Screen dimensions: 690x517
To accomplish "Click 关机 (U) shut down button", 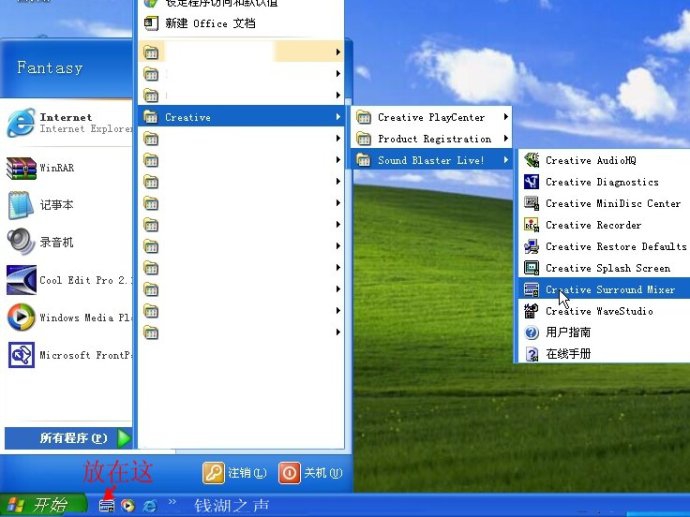I will pos(311,473).
